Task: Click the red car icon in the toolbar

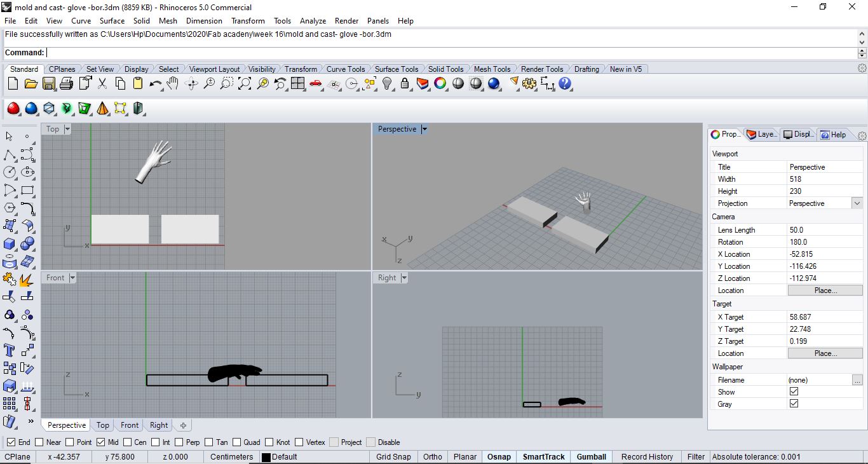Action: point(316,83)
